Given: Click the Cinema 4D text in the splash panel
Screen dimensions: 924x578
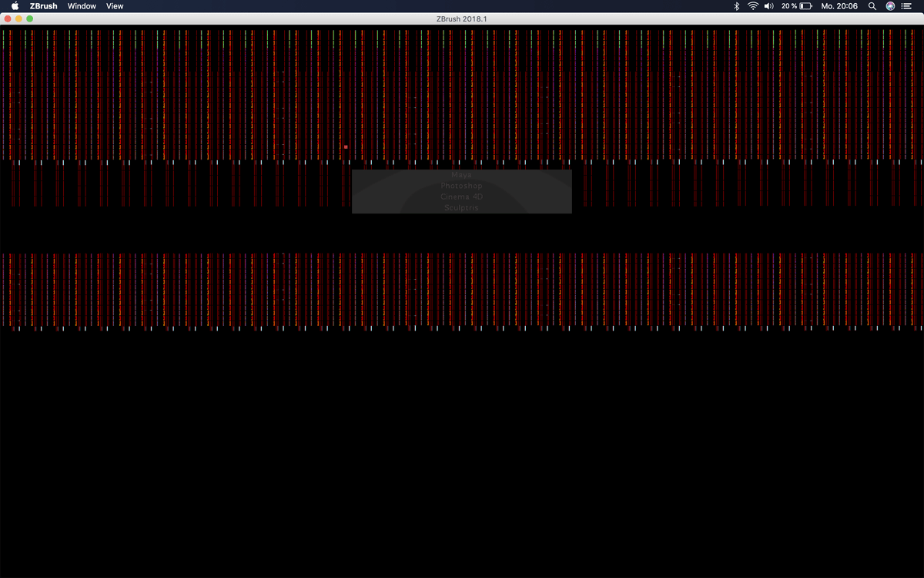Looking at the screenshot, I should click(x=462, y=197).
